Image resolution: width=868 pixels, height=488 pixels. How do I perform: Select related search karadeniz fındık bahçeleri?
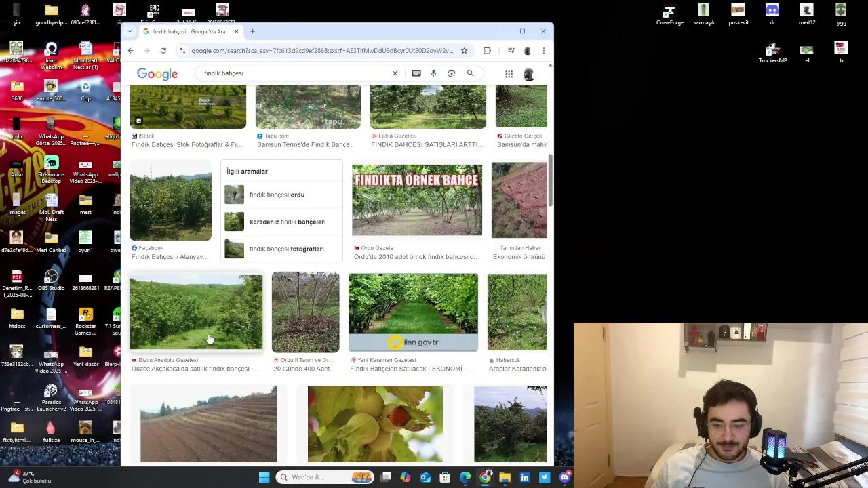[281, 222]
